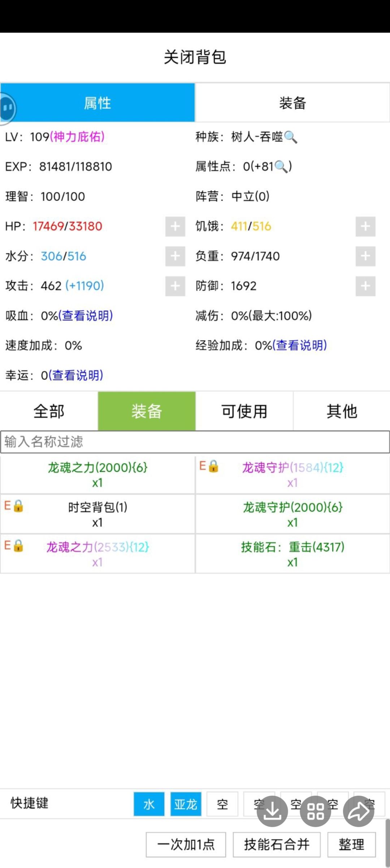Tap the plus icon next to 攻击
Viewport: 390px width, 868px height.
pyautogui.click(x=175, y=286)
